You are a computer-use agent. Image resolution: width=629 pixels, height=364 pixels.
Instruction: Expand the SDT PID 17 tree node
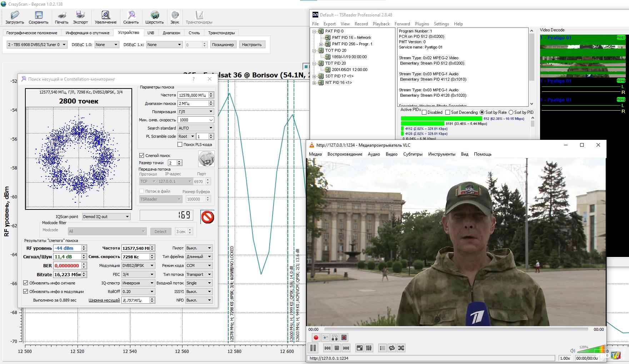point(314,76)
